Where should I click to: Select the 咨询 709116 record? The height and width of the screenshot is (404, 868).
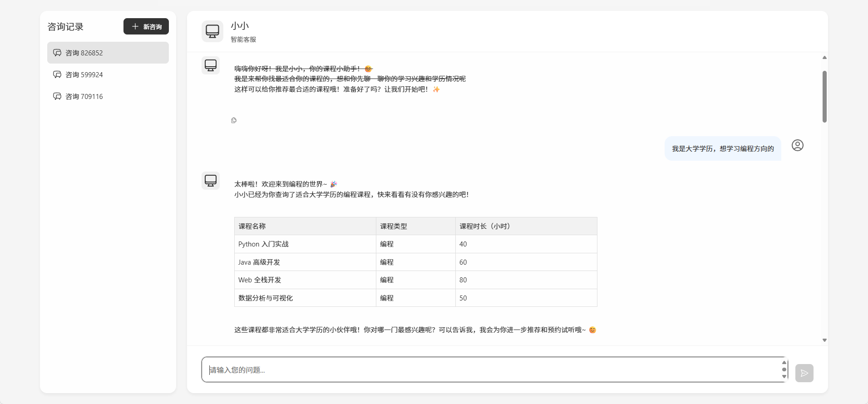click(108, 96)
